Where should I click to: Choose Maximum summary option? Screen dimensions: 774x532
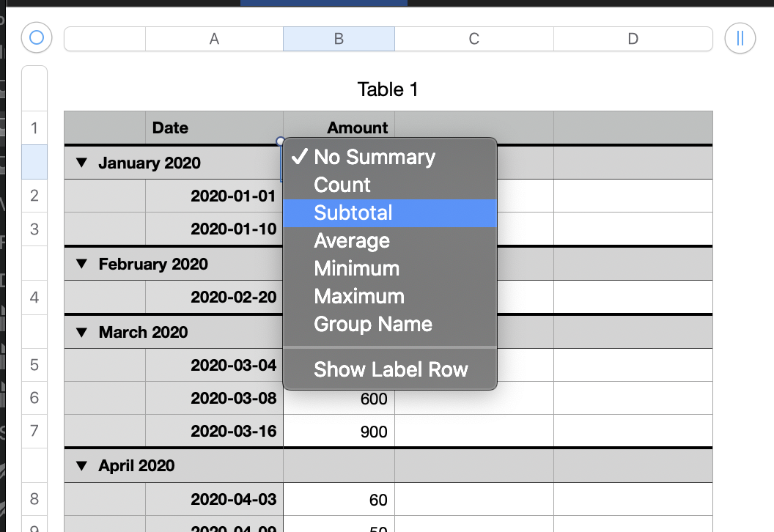(359, 297)
